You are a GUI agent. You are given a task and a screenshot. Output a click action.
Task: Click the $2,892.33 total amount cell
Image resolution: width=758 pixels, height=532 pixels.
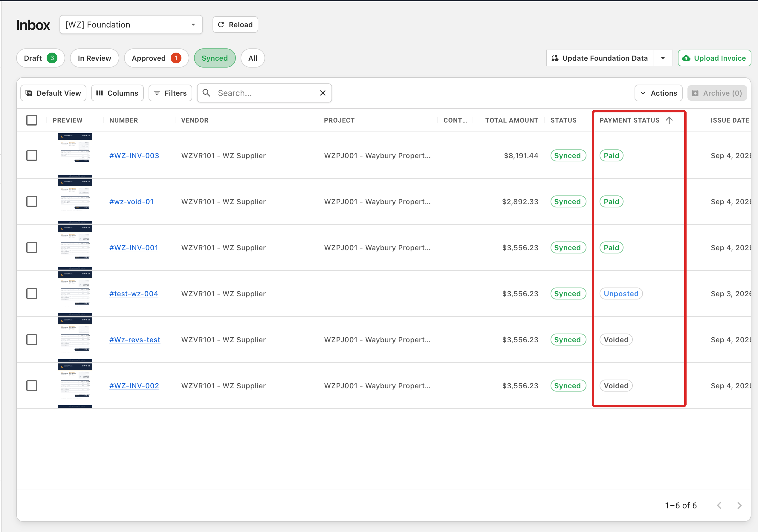coord(520,201)
